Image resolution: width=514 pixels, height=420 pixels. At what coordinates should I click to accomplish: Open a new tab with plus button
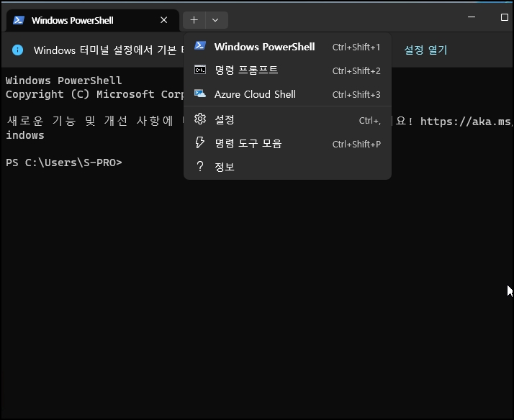(x=194, y=20)
